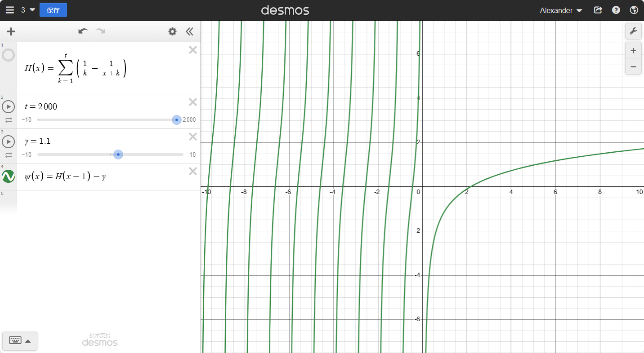
Task: Click the γ = 1.1 expression field
Action: click(37, 141)
